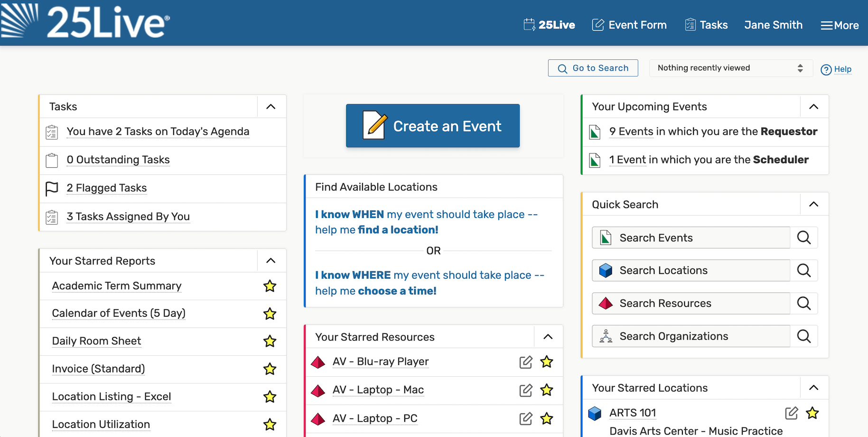Open the Nothing recently viewed dropdown

click(731, 68)
